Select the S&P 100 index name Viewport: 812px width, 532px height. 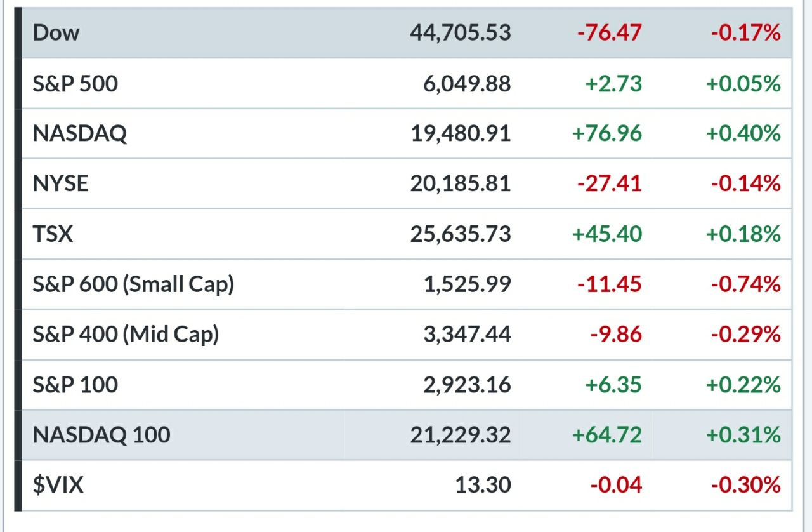tap(75, 384)
